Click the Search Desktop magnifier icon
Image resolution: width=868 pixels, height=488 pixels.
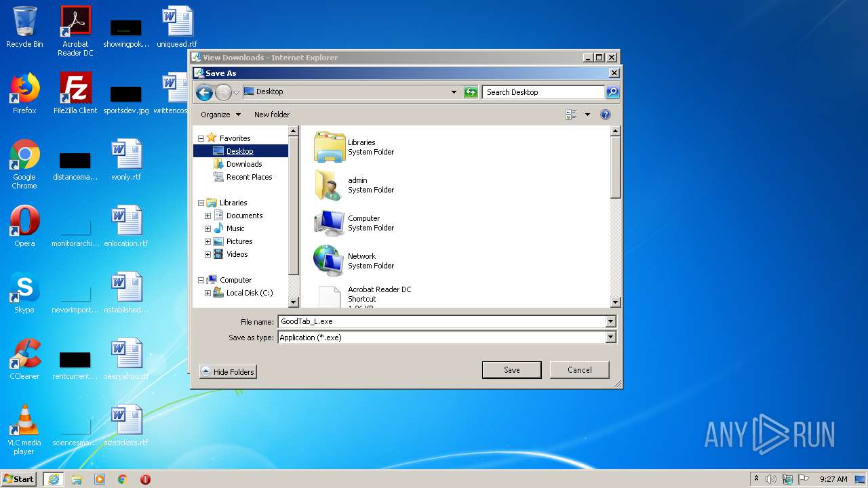612,92
